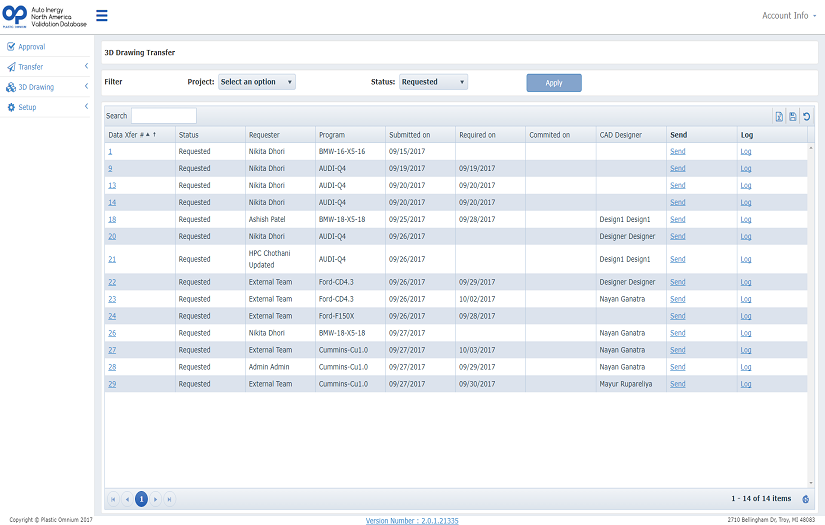Open data transfer number 14

[112, 203]
